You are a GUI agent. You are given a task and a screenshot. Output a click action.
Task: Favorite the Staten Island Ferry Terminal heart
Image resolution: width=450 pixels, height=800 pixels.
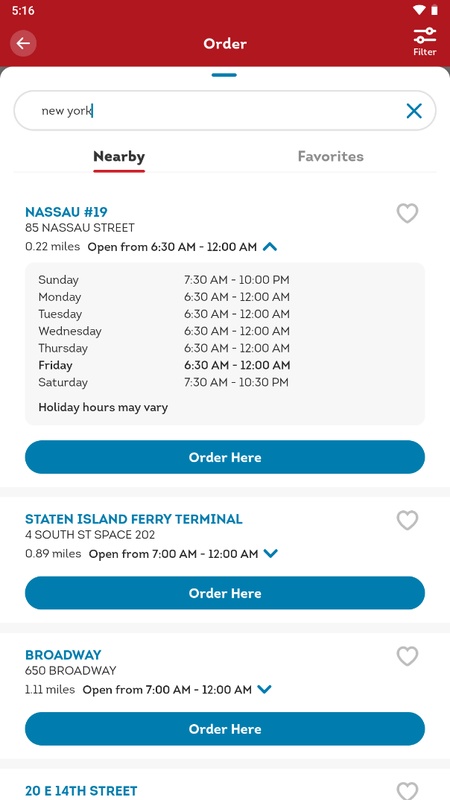coord(407,520)
